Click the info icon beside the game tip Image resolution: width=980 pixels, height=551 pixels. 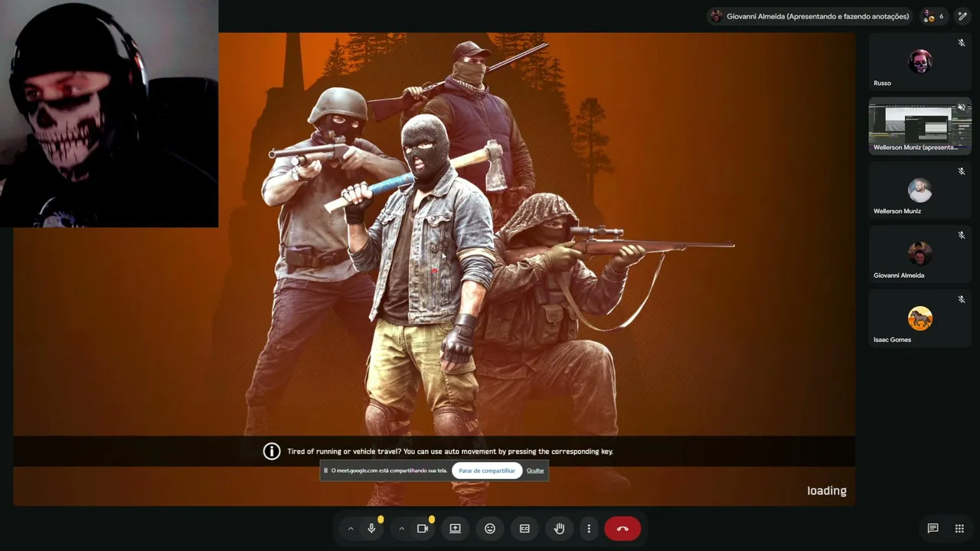[x=272, y=452]
